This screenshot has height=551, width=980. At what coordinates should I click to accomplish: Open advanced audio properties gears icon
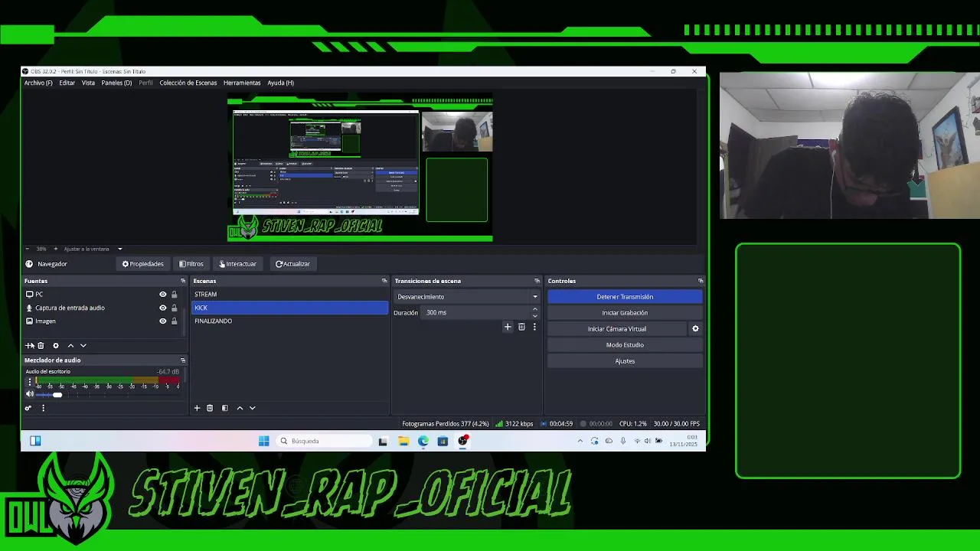click(x=28, y=408)
